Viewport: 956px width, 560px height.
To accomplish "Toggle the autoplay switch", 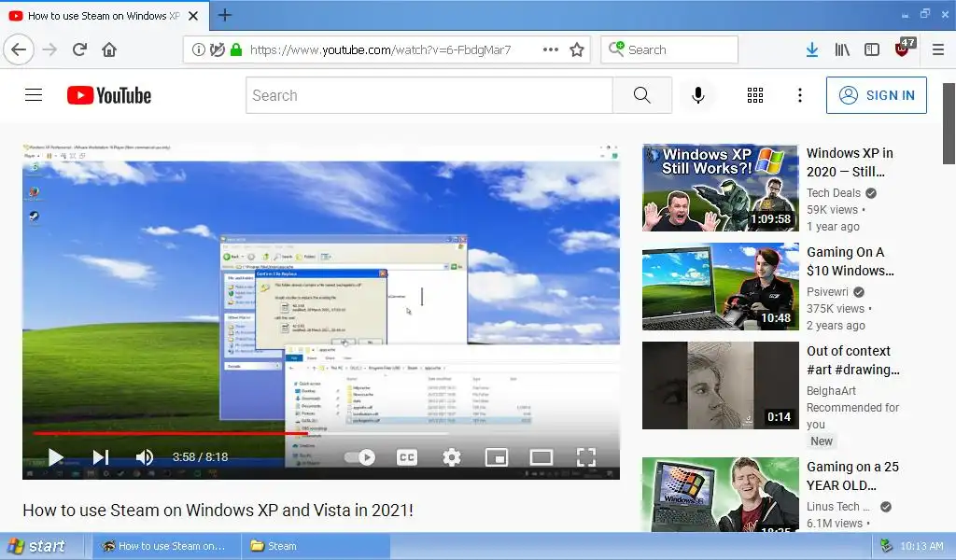I will (x=359, y=457).
